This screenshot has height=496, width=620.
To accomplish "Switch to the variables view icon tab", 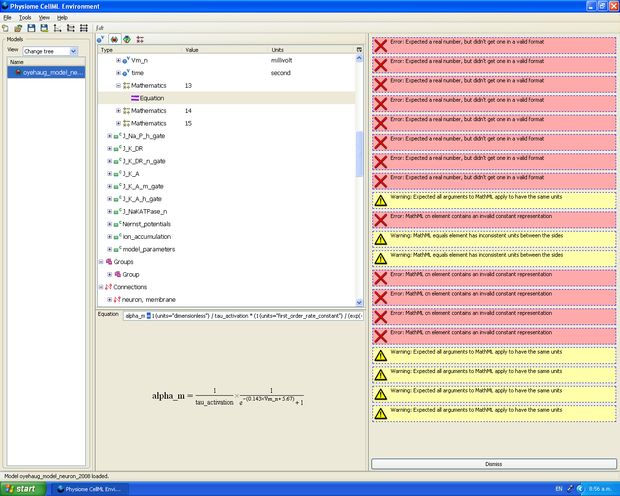I will coord(101,39).
